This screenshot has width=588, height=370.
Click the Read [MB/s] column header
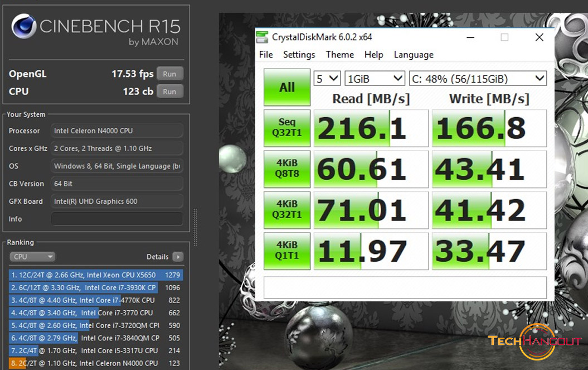tap(371, 99)
